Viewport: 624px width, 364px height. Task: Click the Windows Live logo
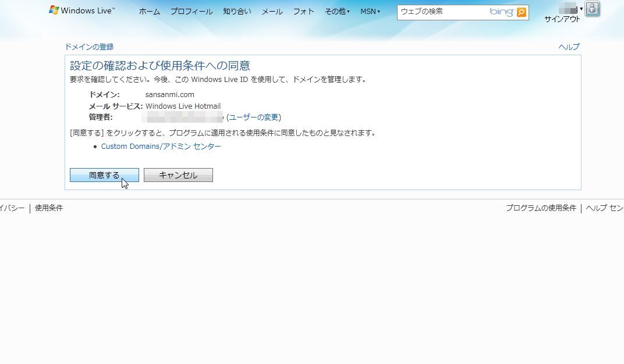click(81, 10)
